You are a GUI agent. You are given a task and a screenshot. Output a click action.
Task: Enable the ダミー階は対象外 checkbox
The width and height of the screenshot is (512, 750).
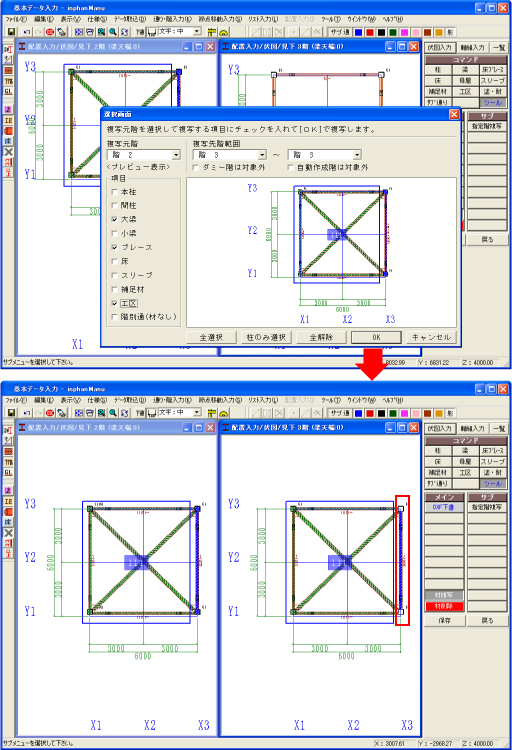[196, 167]
